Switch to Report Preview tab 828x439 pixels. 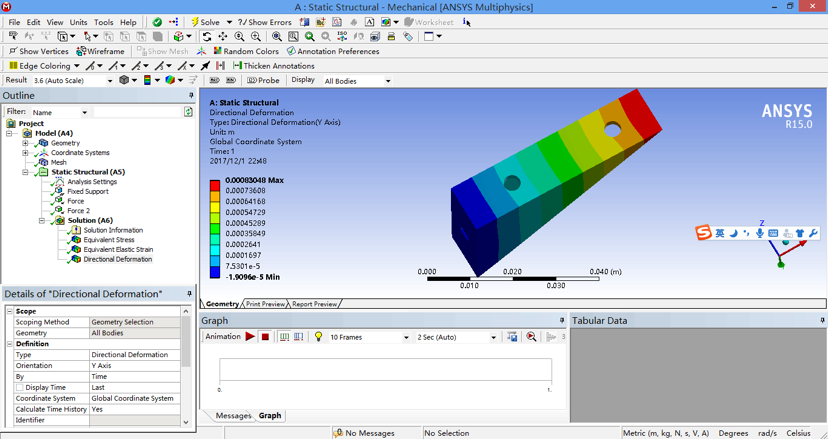click(315, 304)
